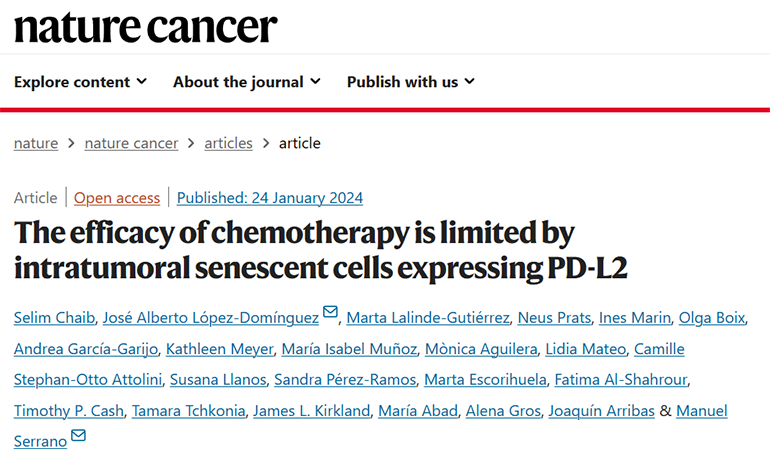The image size is (770, 463).
Task: Click the Published: 24 January 2024 link
Action: pos(270,198)
